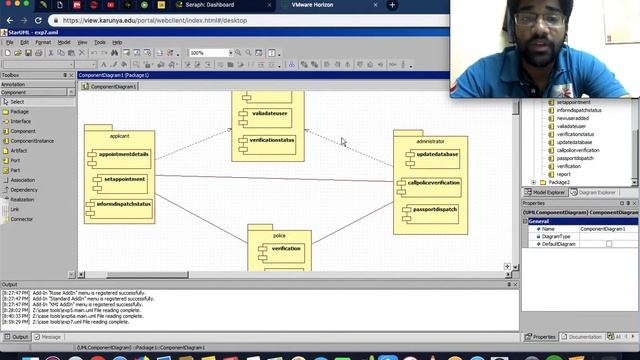Image resolution: width=640 pixels, height=360 pixels.
Task: Switch to Seraph: Dashboard browser tab
Action: 222,5
